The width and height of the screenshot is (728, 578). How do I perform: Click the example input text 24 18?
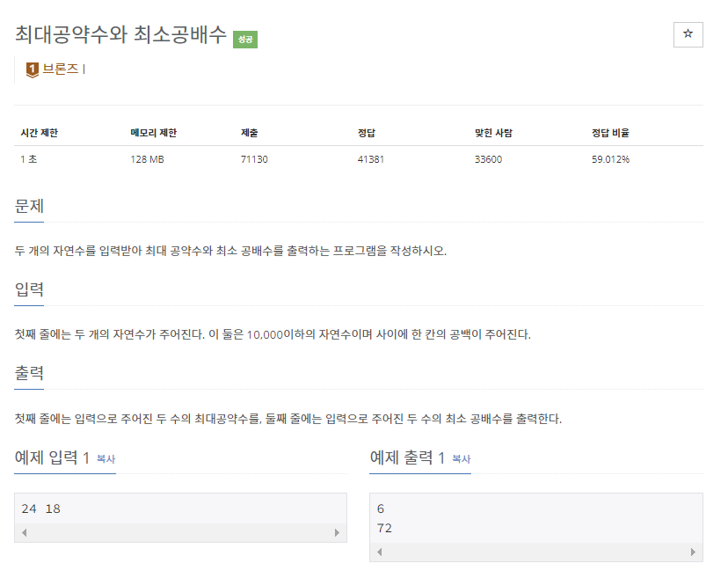pyautogui.click(x=40, y=508)
